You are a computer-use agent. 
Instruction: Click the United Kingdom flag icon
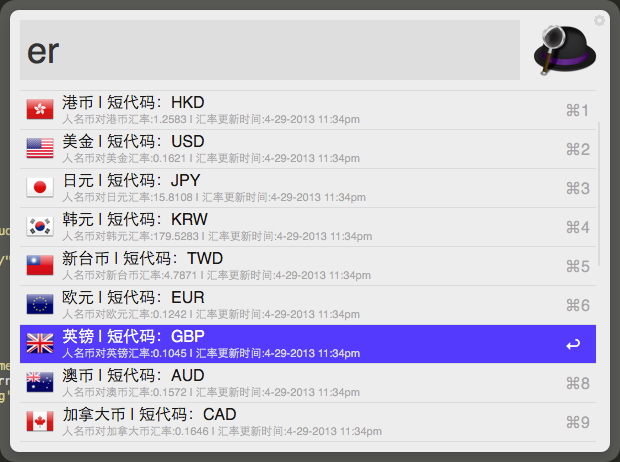tap(40, 344)
